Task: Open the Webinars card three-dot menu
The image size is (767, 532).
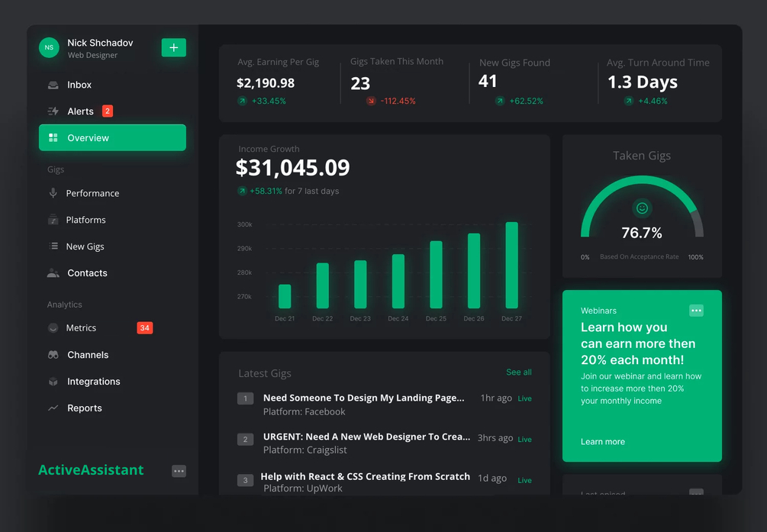Action: pyautogui.click(x=696, y=311)
